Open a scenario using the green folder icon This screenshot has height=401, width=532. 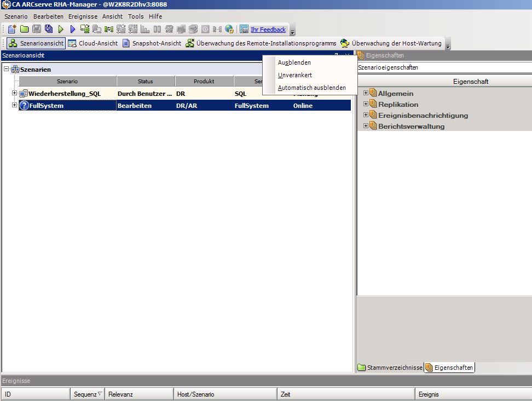tap(24, 29)
